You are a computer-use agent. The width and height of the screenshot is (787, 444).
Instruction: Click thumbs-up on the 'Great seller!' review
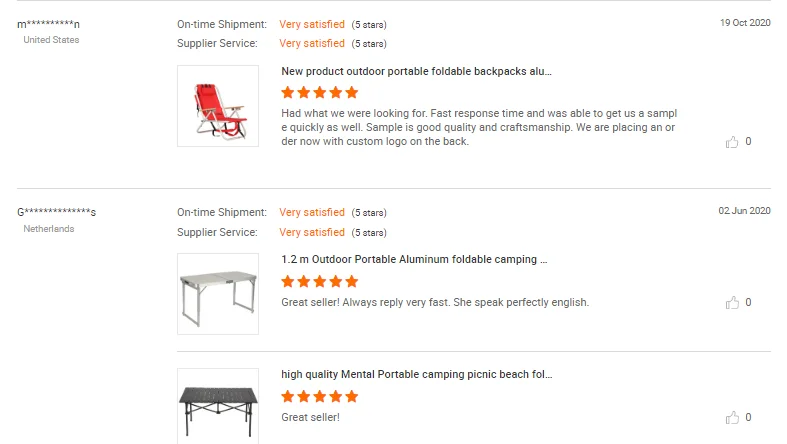coord(732,417)
